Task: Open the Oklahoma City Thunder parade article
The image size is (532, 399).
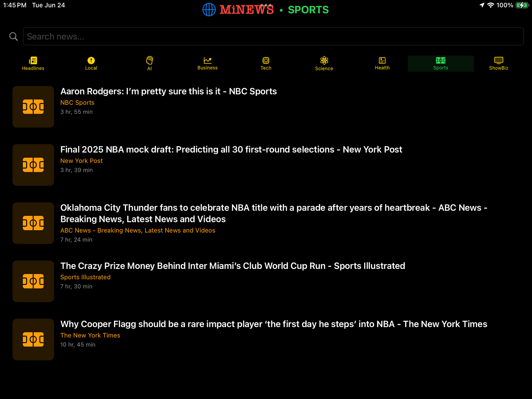Action: point(274,214)
